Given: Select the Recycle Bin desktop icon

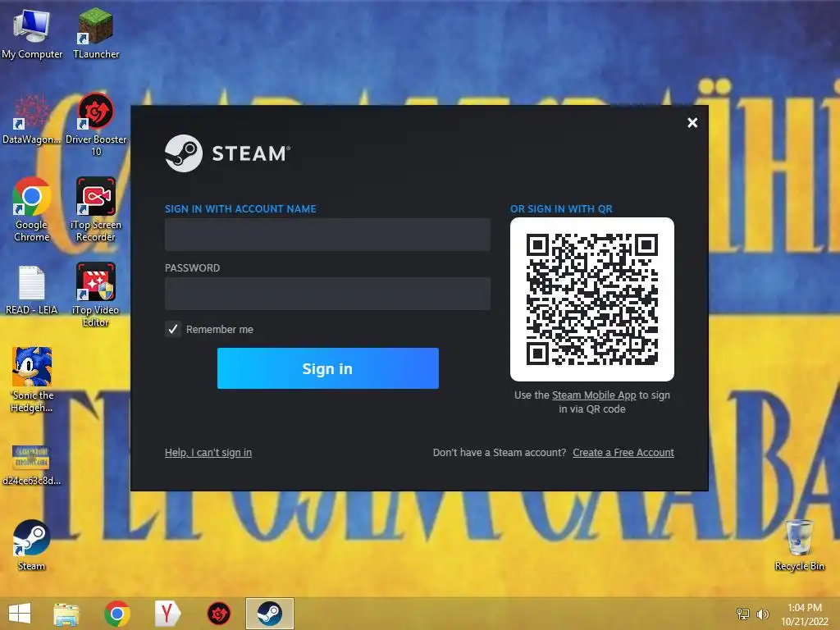Looking at the screenshot, I should (799, 546).
